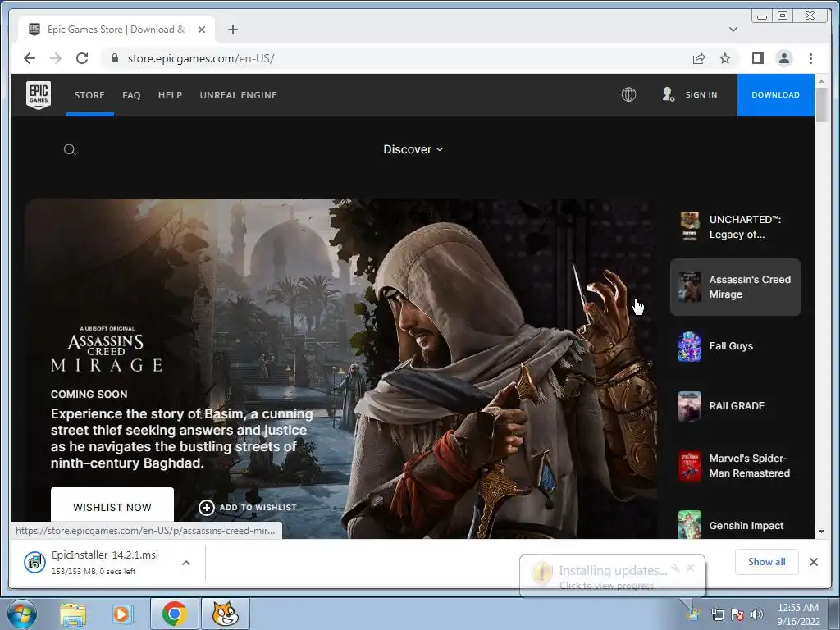The height and width of the screenshot is (630, 840).
Task: Open Chrome three-dot menu
Action: tap(810, 58)
